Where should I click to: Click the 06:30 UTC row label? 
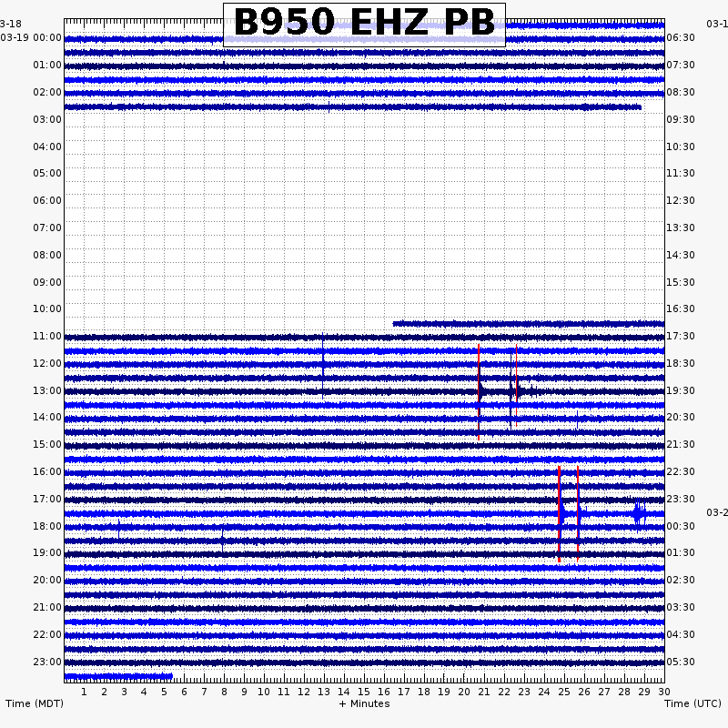tap(681, 37)
